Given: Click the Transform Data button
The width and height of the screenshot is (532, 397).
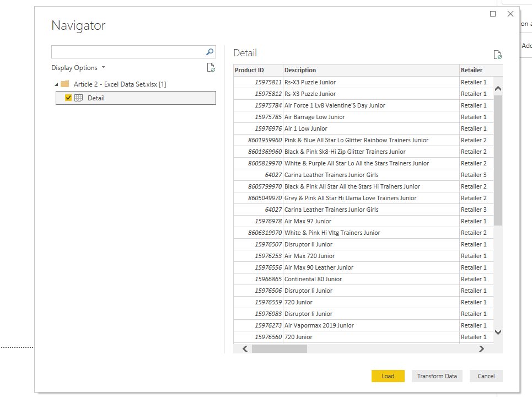Looking at the screenshot, I should point(437,376).
